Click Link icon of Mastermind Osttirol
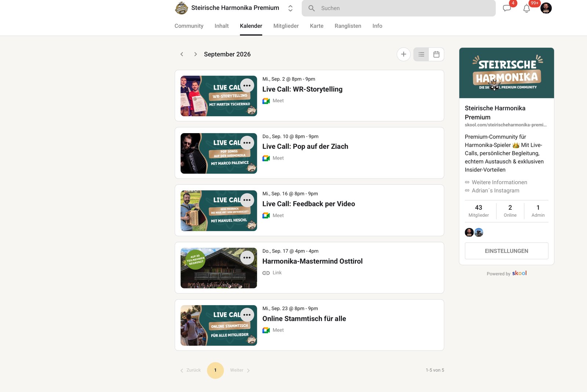 266,273
